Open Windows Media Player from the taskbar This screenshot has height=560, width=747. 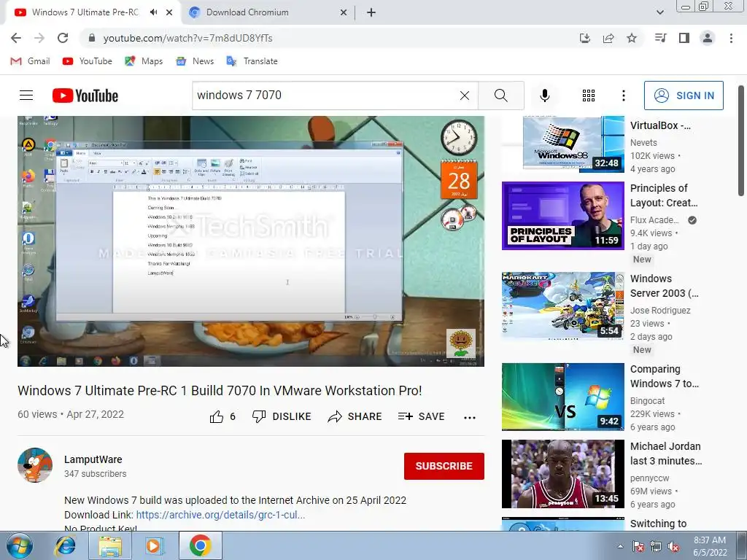pyautogui.click(x=154, y=545)
